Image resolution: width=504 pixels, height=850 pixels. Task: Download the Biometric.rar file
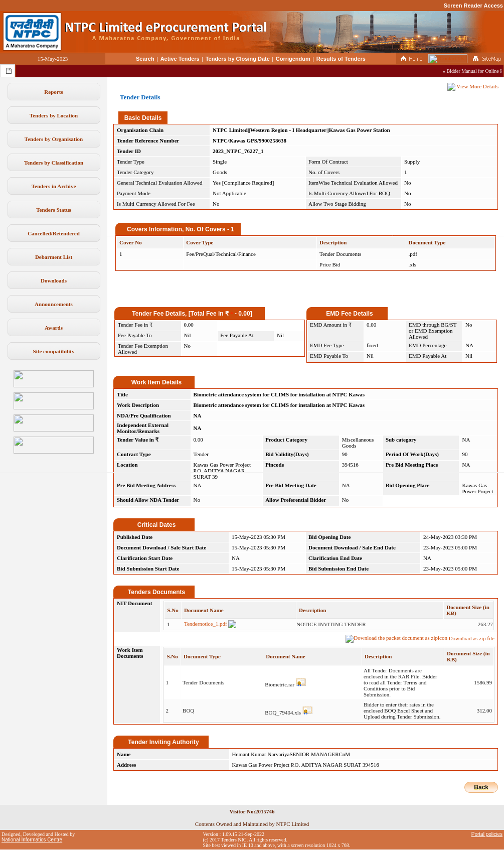click(279, 684)
